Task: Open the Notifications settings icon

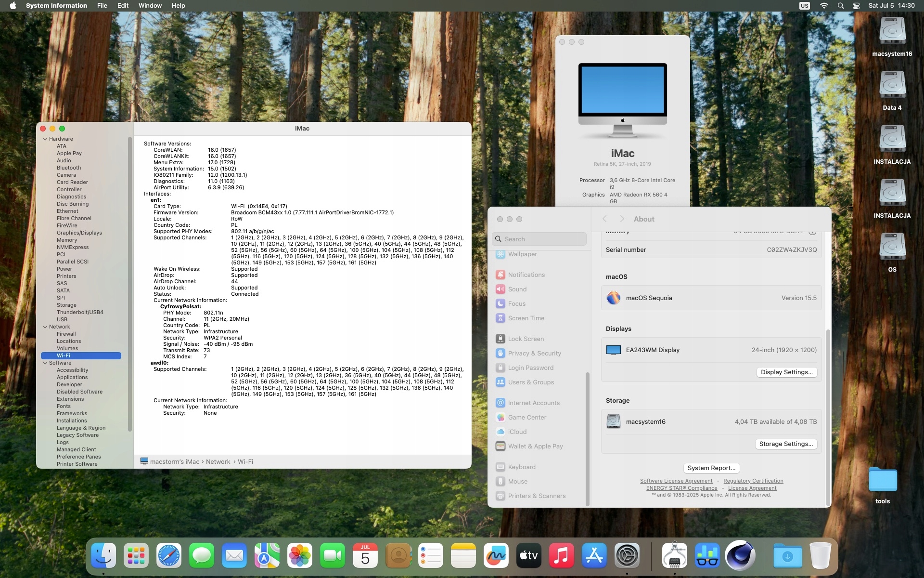Action: [x=500, y=275]
